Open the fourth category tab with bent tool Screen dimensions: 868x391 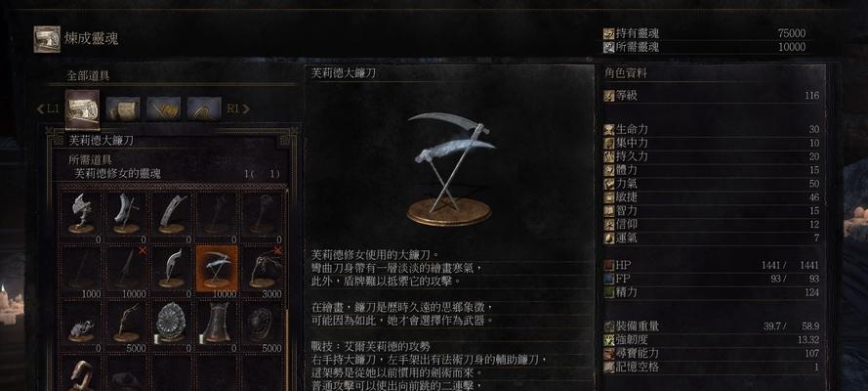204,109
